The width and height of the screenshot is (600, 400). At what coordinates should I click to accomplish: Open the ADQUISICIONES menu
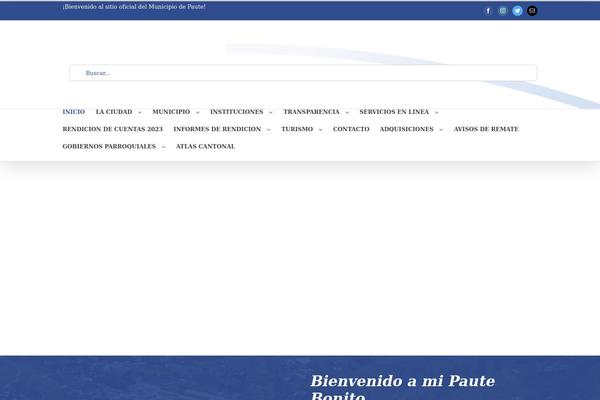[x=407, y=129]
